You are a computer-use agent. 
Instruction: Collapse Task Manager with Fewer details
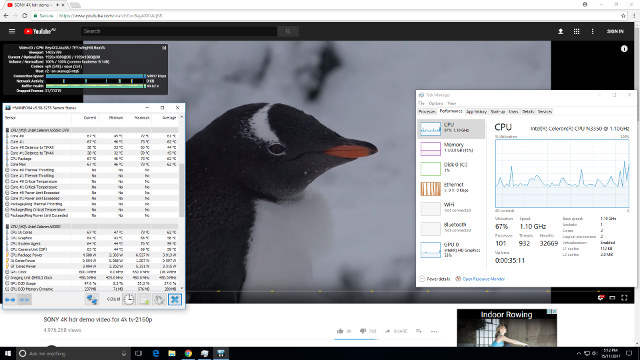click(x=434, y=279)
